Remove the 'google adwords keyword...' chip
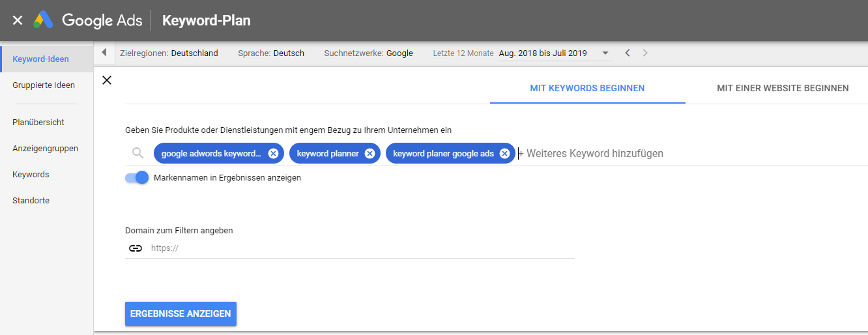The height and width of the screenshot is (335, 868). coord(273,153)
